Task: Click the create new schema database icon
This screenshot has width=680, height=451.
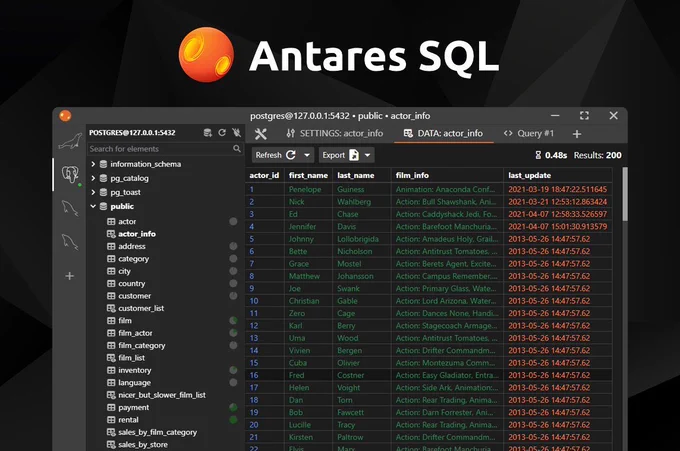Action: coord(208,133)
